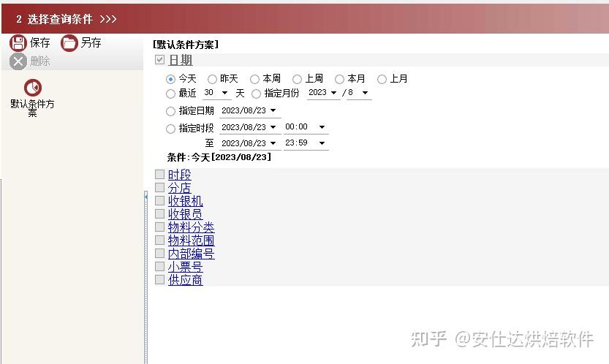
Task: Select the 本月 radio button
Action: 339,79
